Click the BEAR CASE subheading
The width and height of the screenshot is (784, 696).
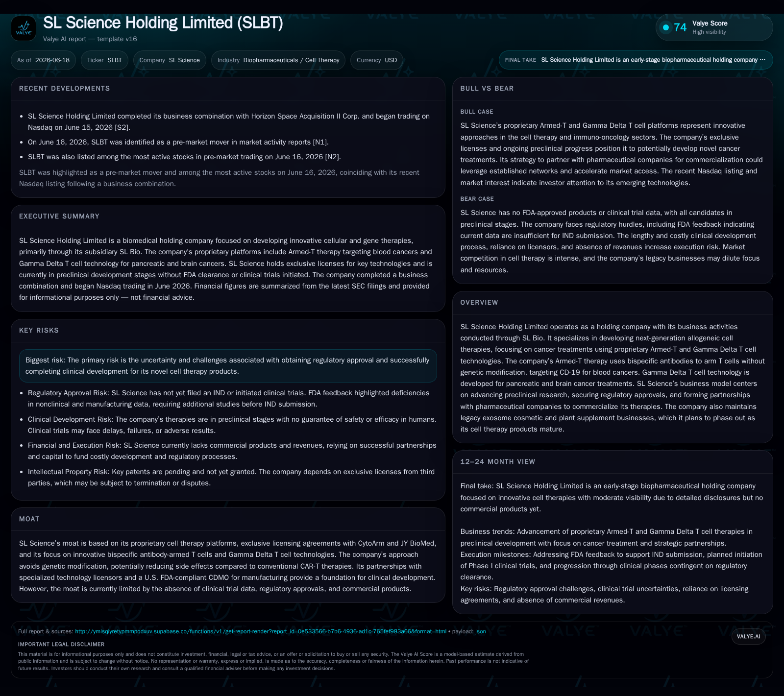coord(477,199)
